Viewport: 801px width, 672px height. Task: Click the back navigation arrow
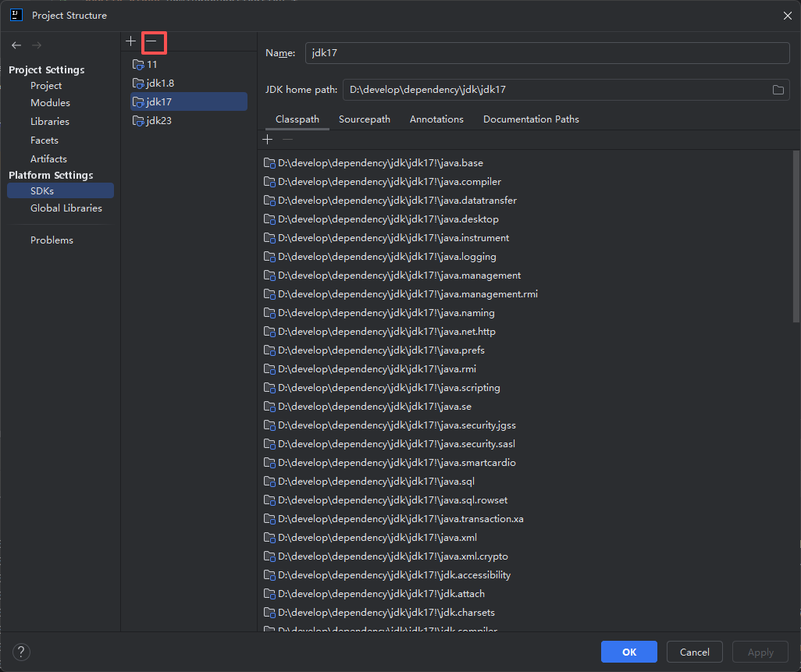point(16,45)
